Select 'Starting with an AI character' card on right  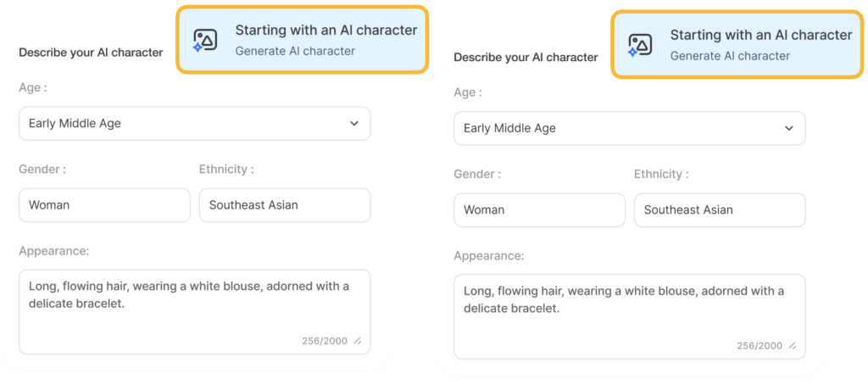737,45
